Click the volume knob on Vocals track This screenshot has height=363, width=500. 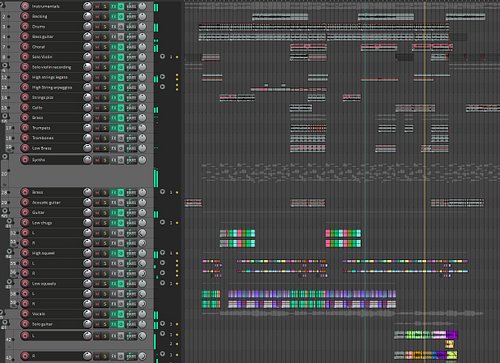(x=87, y=313)
